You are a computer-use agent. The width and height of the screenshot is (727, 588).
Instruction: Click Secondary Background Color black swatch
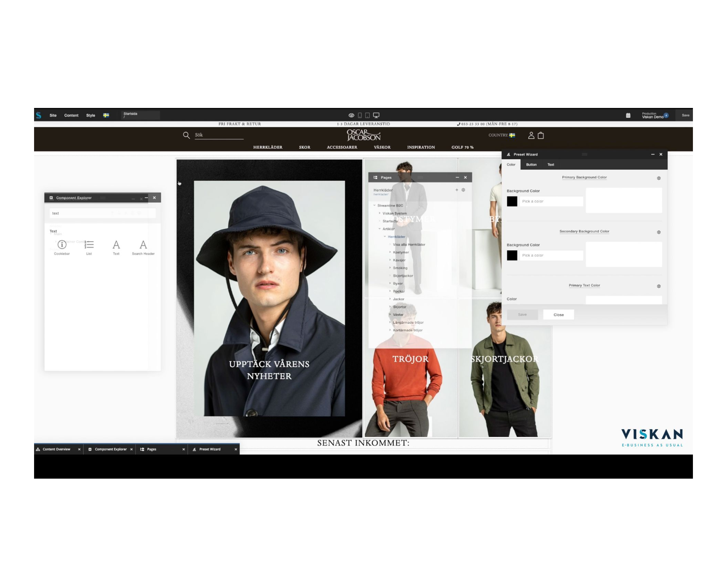(512, 256)
